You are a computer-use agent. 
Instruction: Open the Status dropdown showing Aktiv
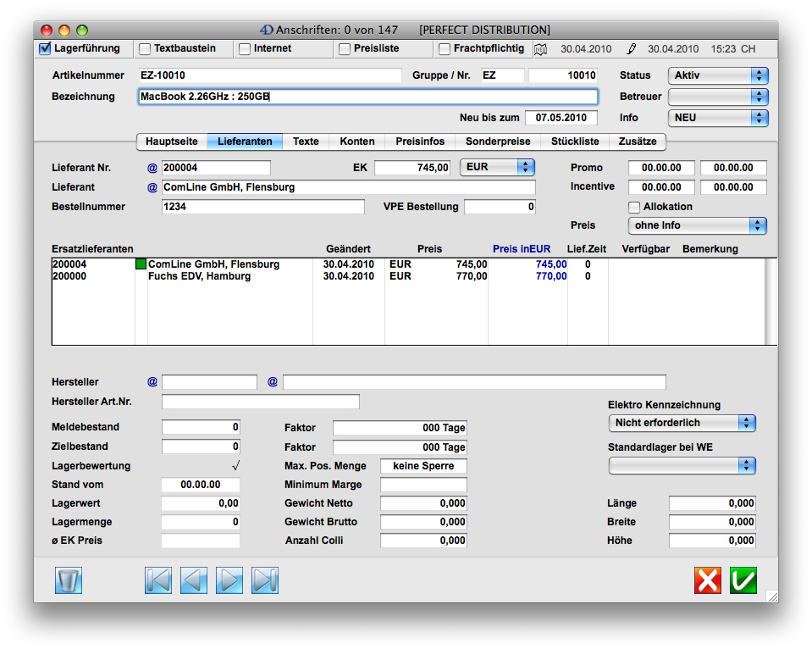click(x=717, y=75)
